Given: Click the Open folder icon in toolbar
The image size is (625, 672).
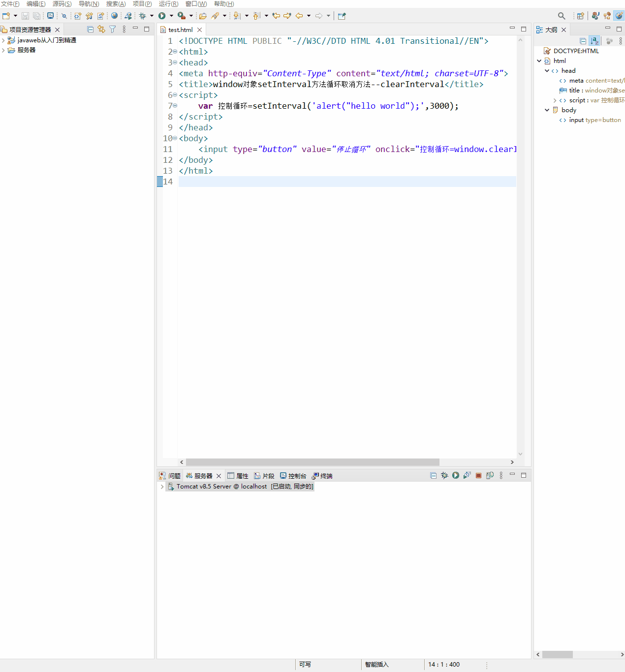Looking at the screenshot, I should (203, 16).
